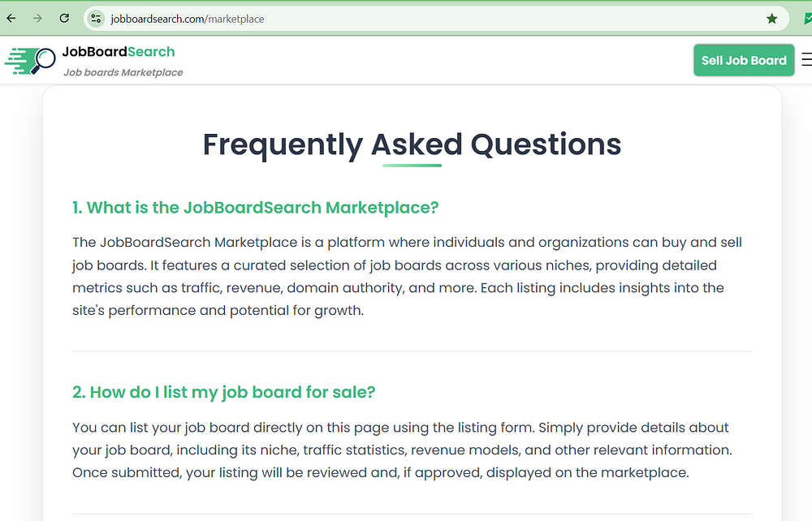The height and width of the screenshot is (521, 812).
Task: Open site information icon in address bar
Action: point(97,18)
